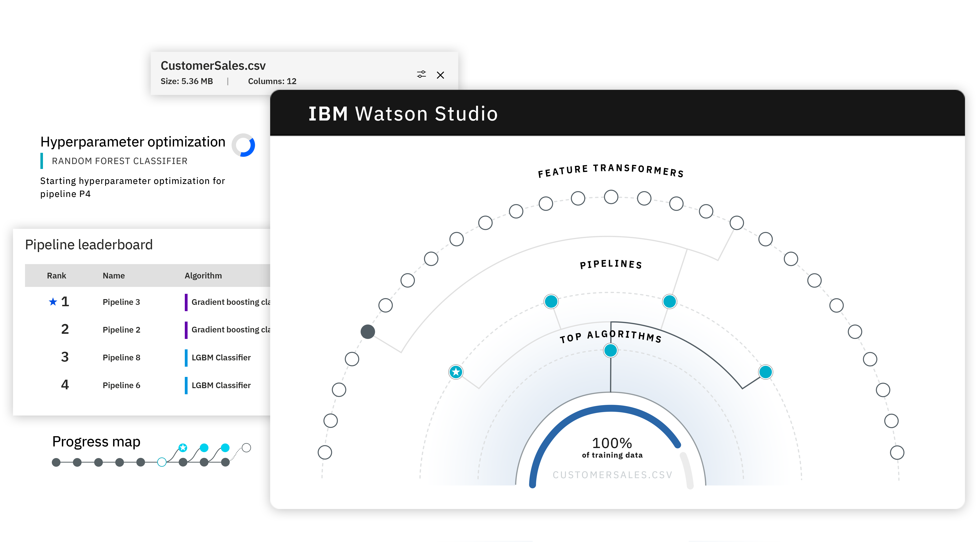Open settings sliders icon on CustomerSales.csv card

[421, 74]
